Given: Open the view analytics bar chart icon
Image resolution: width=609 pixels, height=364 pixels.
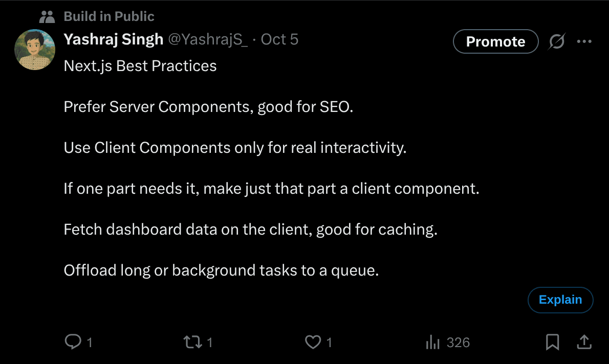Looking at the screenshot, I should coord(433,342).
